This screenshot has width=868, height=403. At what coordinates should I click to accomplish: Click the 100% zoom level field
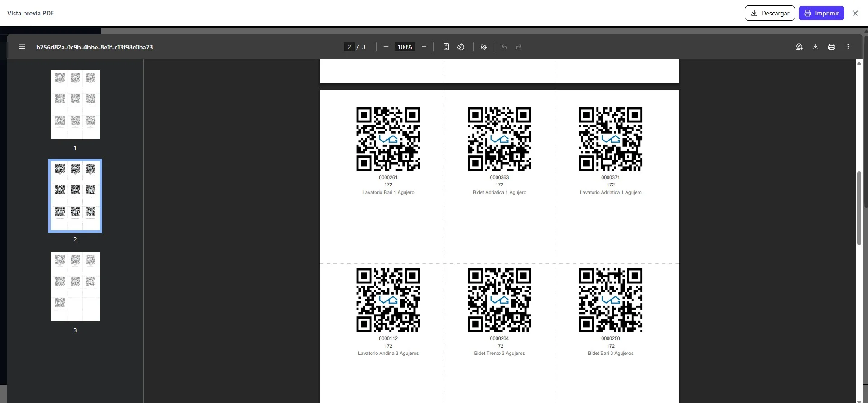click(x=405, y=47)
